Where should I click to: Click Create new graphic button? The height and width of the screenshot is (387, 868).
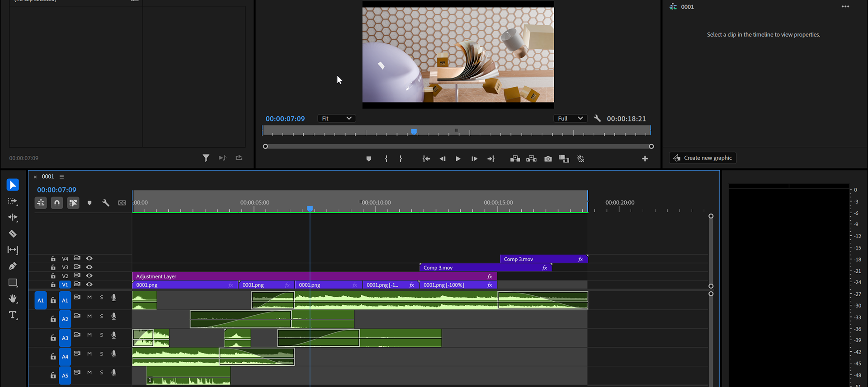[x=703, y=158]
